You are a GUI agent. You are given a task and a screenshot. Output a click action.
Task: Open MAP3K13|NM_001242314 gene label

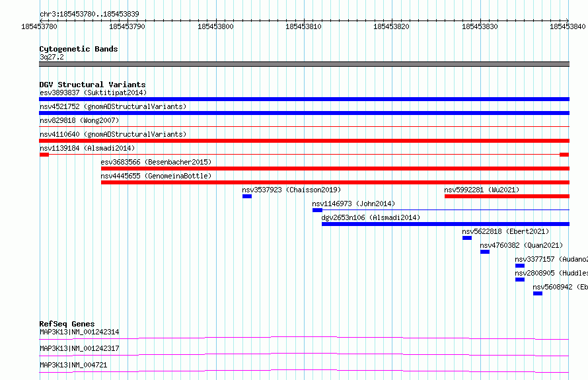(79, 332)
